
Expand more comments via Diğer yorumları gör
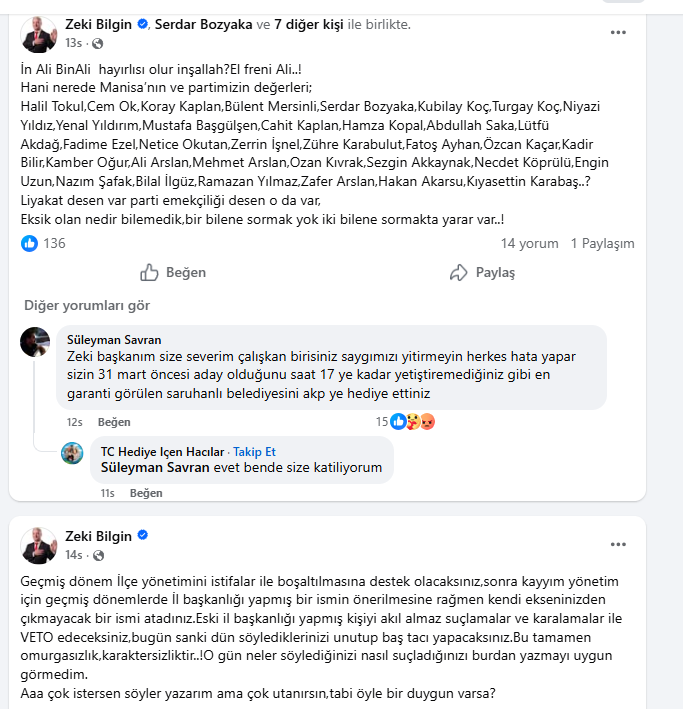point(87,306)
